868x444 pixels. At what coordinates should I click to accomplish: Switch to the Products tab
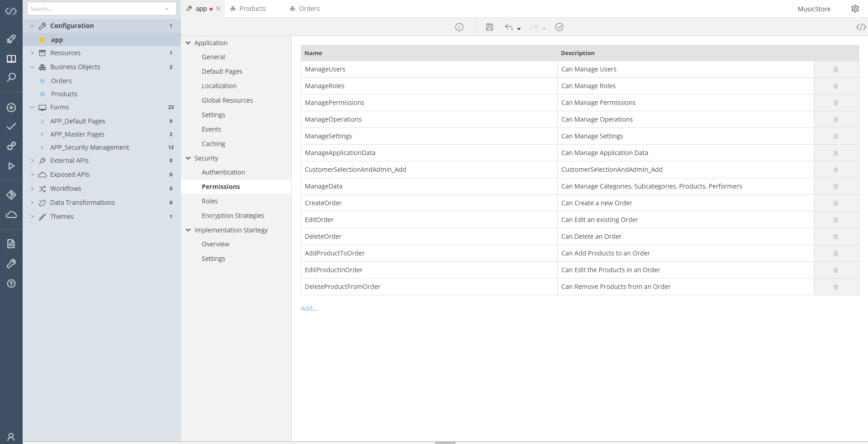click(x=251, y=9)
